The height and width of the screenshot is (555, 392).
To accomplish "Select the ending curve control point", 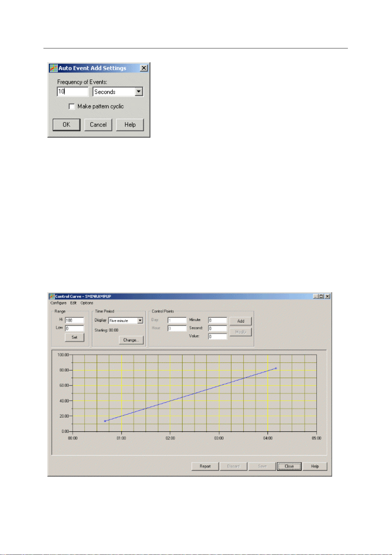I will 276,368.
